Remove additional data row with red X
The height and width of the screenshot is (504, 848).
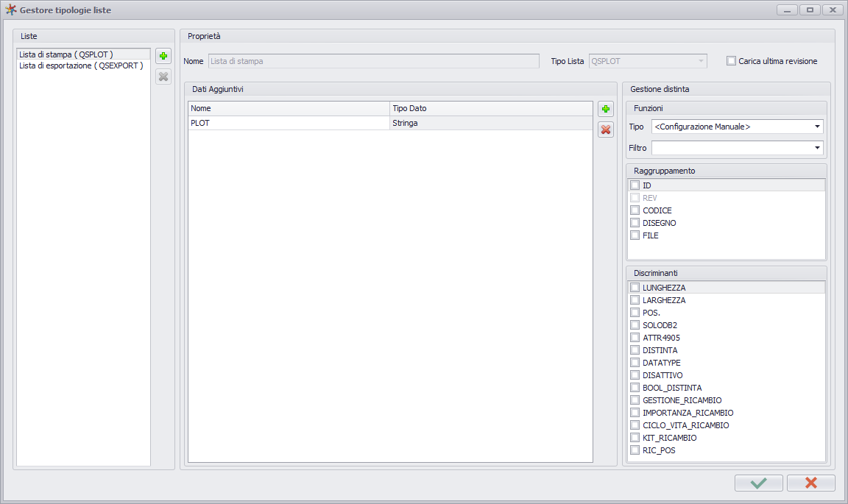[606, 129]
